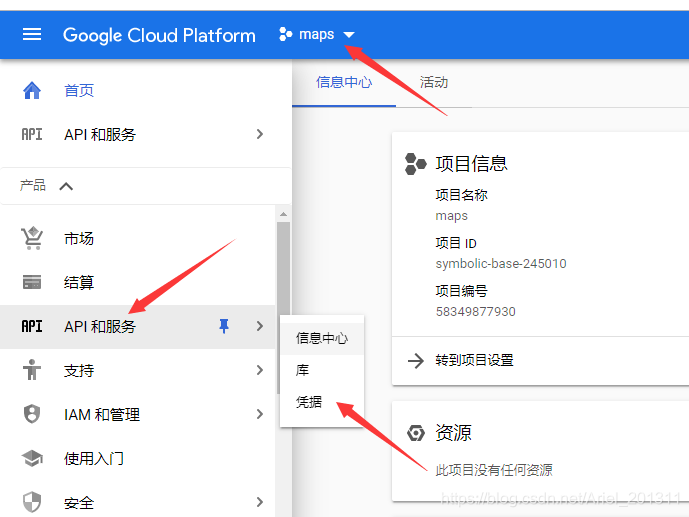The width and height of the screenshot is (689, 517).
Task: Click the home icon for 首页
Action: coord(32,90)
